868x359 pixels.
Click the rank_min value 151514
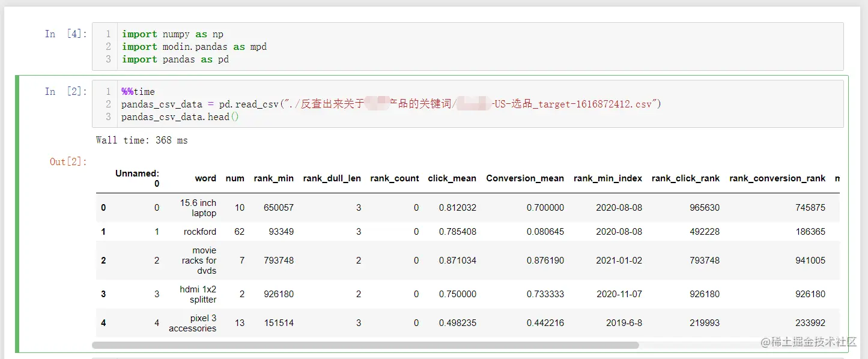(279, 323)
